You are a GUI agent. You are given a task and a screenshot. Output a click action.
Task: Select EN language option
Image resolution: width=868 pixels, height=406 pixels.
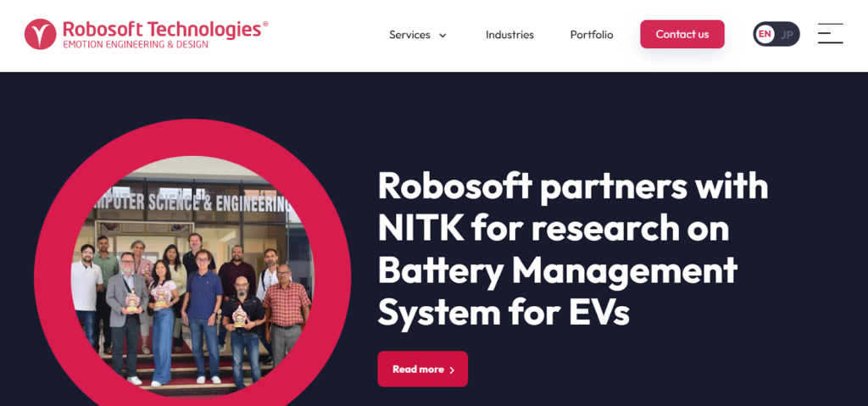[x=765, y=35]
